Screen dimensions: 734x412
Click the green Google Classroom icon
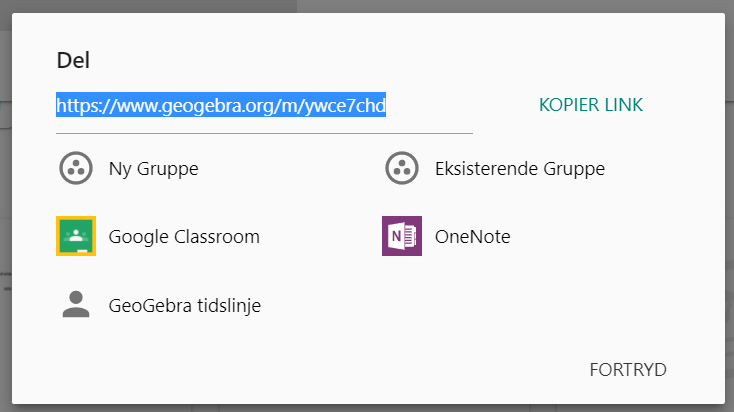[x=76, y=237]
